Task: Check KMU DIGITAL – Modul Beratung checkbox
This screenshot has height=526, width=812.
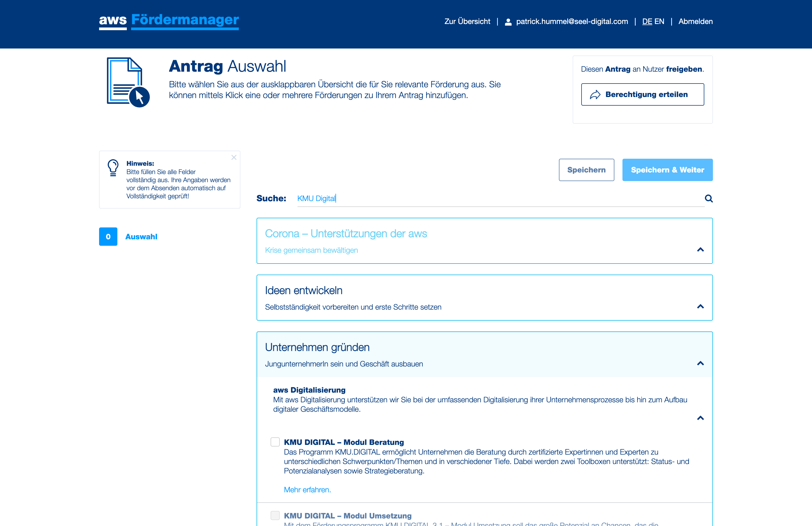Action: click(275, 442)
